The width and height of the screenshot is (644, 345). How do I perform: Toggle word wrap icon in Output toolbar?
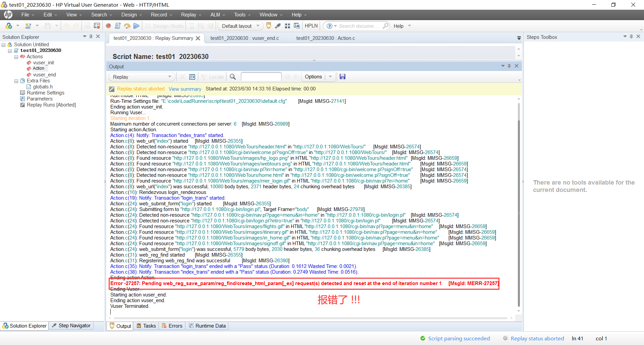coord(192,77)
